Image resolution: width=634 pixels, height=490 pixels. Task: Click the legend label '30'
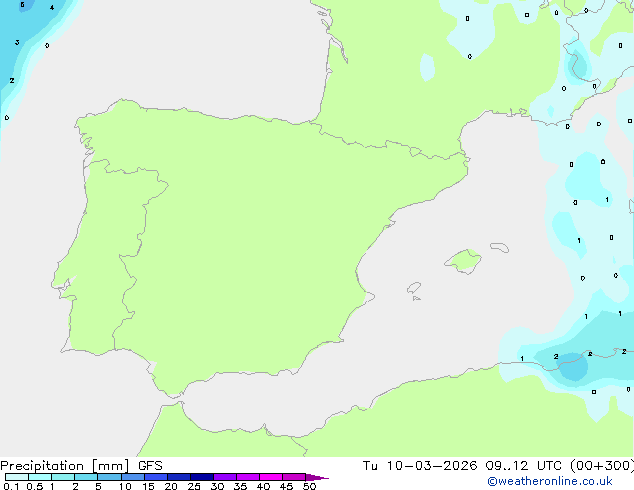click(x=217, y=486)
